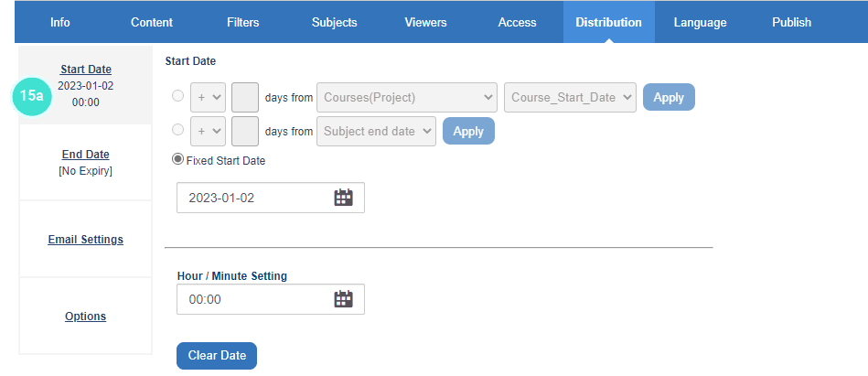
Task: Open the Filters tab
Action: pyautogui.click(x=243, y=22)
